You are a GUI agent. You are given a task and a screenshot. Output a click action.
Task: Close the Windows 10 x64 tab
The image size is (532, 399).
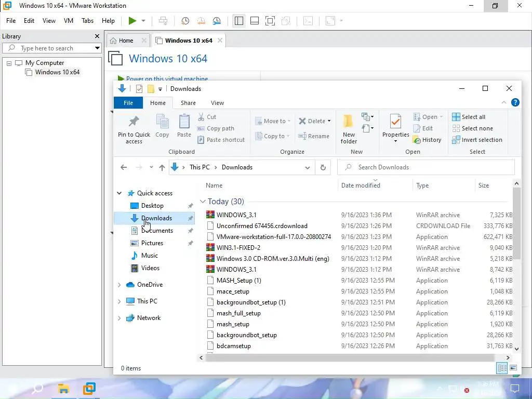220,41
